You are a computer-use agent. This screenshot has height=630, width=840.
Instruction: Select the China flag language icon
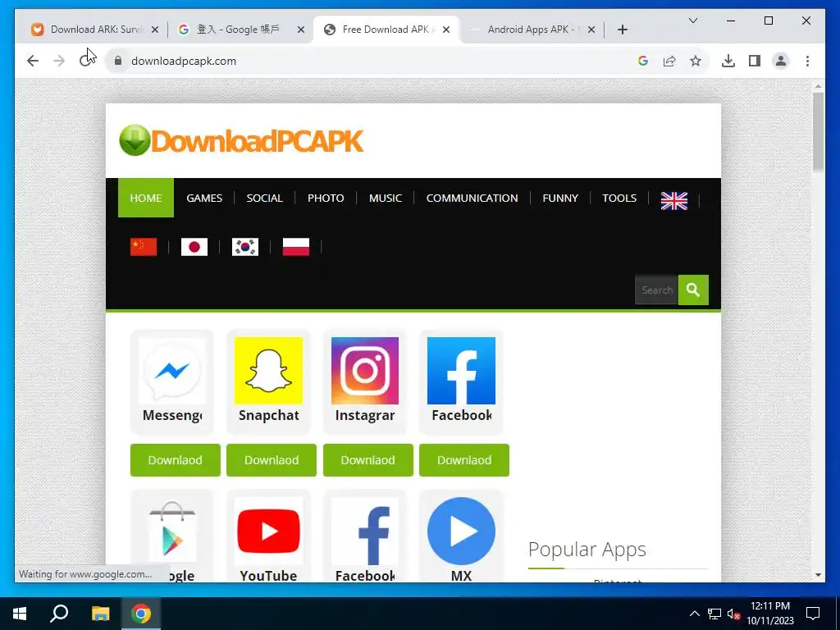coord(144,247)
